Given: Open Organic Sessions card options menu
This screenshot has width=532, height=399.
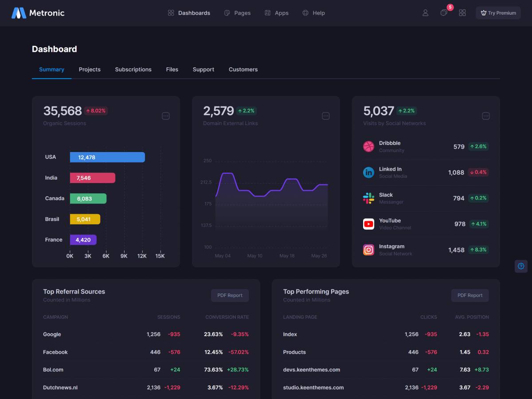Looking at the screenshot, I should (166, 116).
